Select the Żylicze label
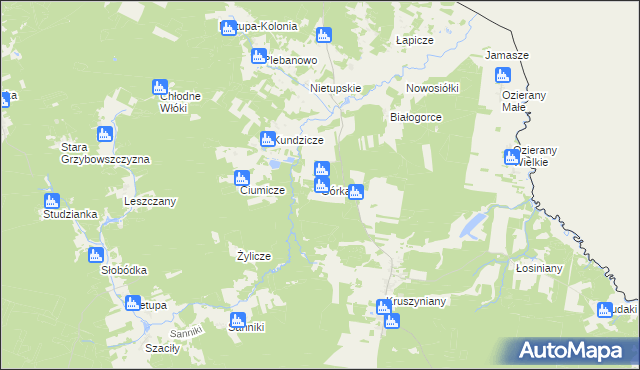Screen dimensions: 640x370 click(x=254, y=256)
